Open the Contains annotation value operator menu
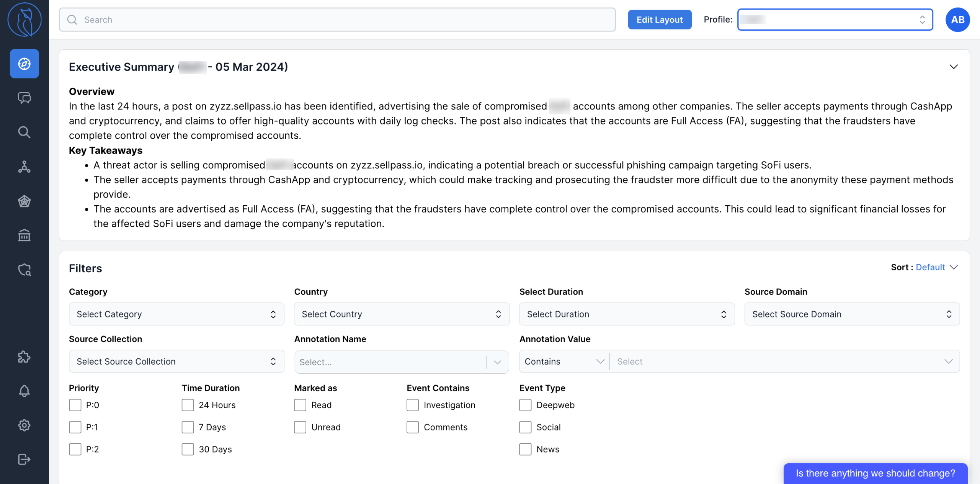980x484 pixels. (563, 361)
